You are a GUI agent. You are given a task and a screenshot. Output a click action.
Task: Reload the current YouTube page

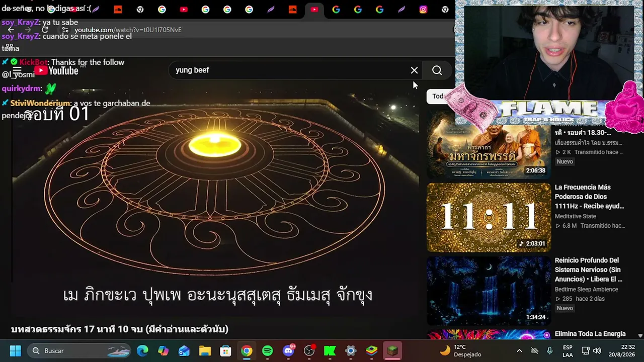coord(45,30)
